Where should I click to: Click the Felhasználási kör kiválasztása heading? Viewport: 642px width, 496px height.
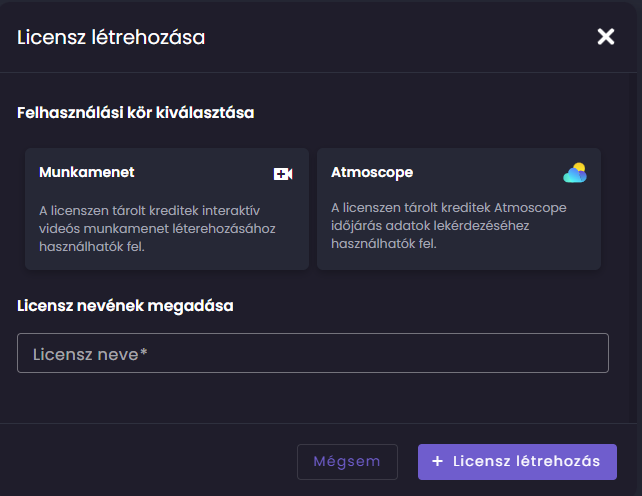tap(136, 113)
